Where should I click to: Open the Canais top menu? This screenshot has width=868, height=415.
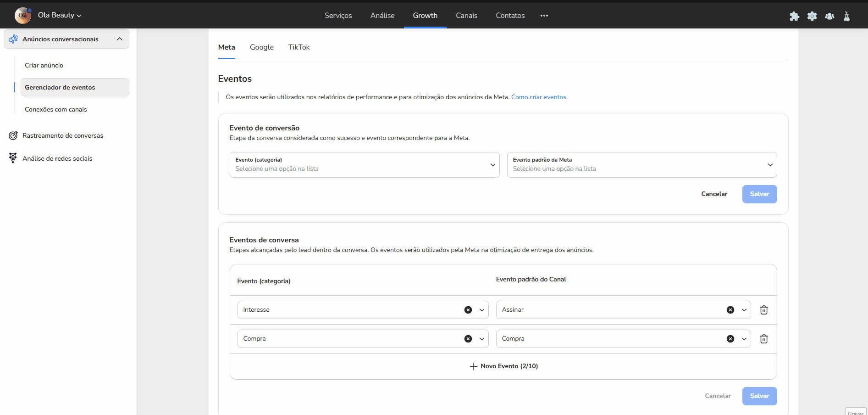pos(466,16)
